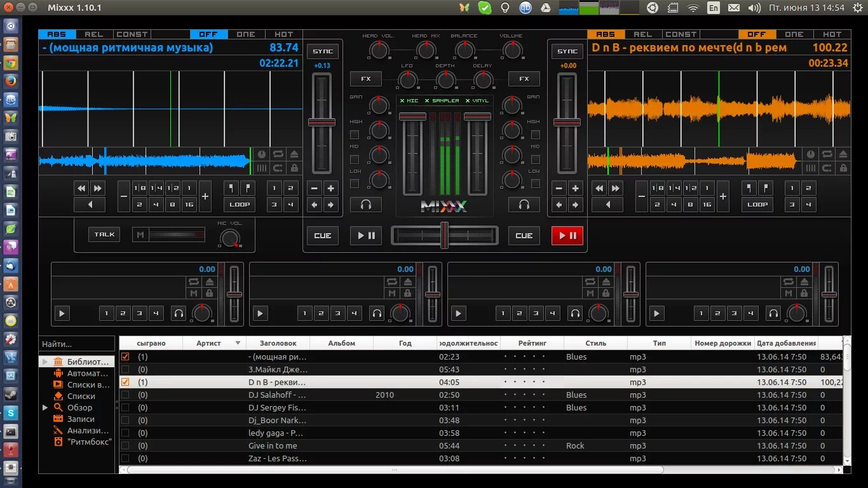This screenshot has width=868, height=488.
Task: Click fourth sampler headphone icon
Action: 773,313
